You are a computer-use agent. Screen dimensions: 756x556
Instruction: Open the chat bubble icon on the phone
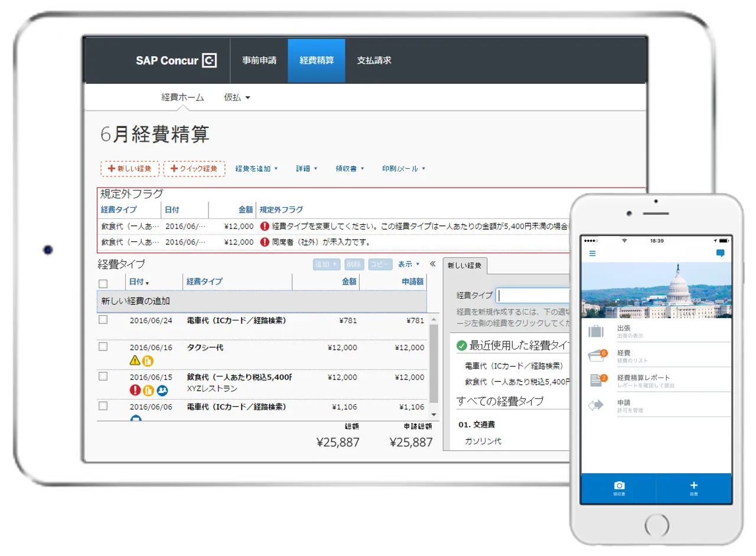coord(720,253)
